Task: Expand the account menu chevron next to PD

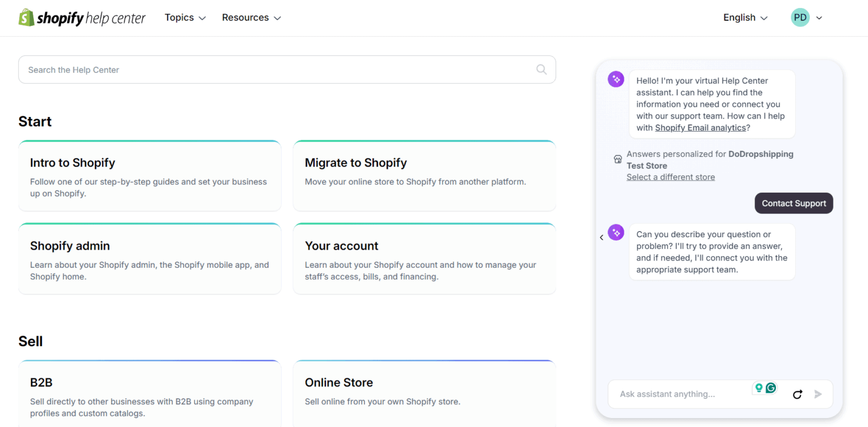Action: [x=819, y=18]
